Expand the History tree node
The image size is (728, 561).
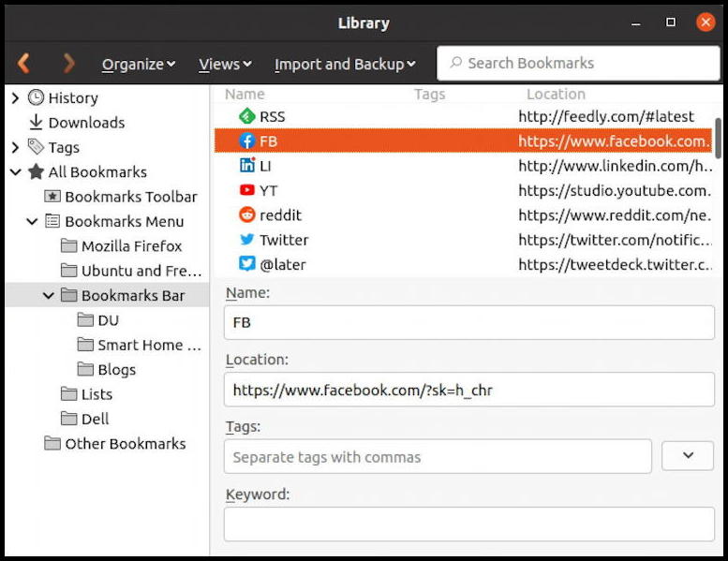click(15, 98)
